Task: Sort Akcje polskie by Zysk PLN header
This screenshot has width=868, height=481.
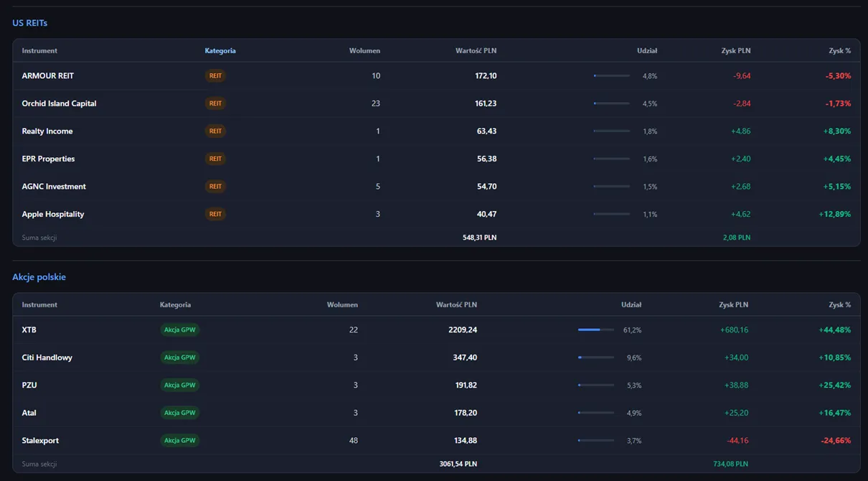Action: pos(733,305)
